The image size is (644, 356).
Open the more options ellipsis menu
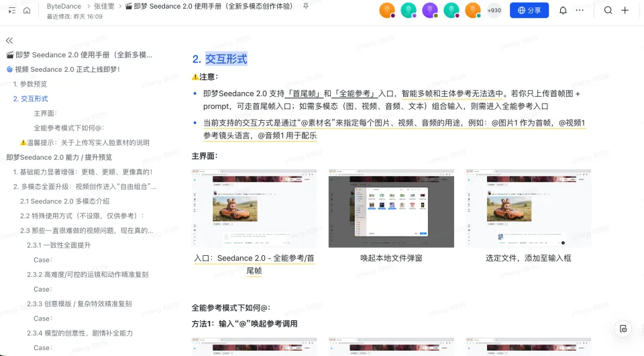[x=580, y=10]
